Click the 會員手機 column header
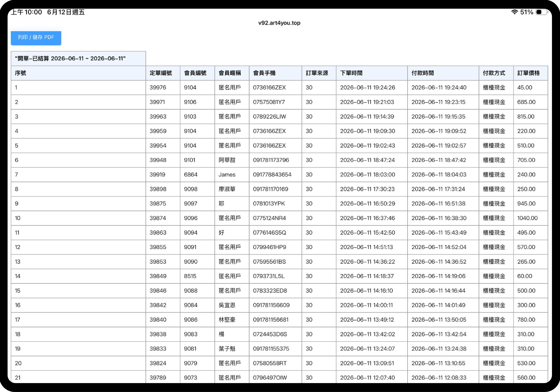560x392 pixels. [x=275, y=73]
